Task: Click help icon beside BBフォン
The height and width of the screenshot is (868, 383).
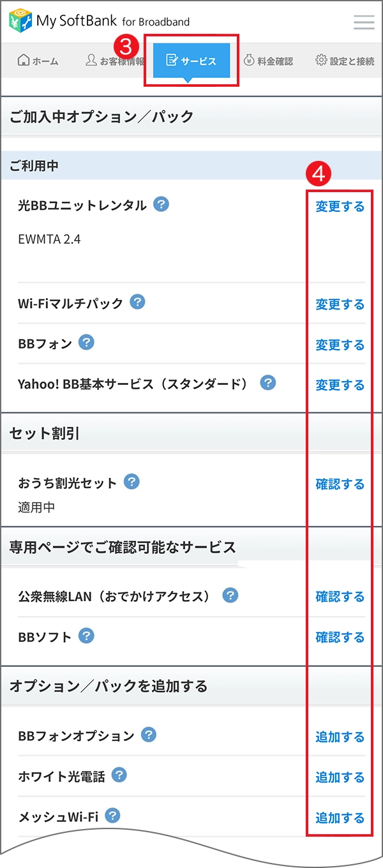Action: coord(86,343)
